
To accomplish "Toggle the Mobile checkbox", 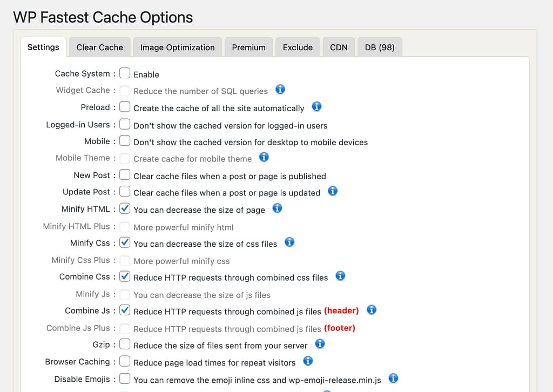I will coord(125,140).
